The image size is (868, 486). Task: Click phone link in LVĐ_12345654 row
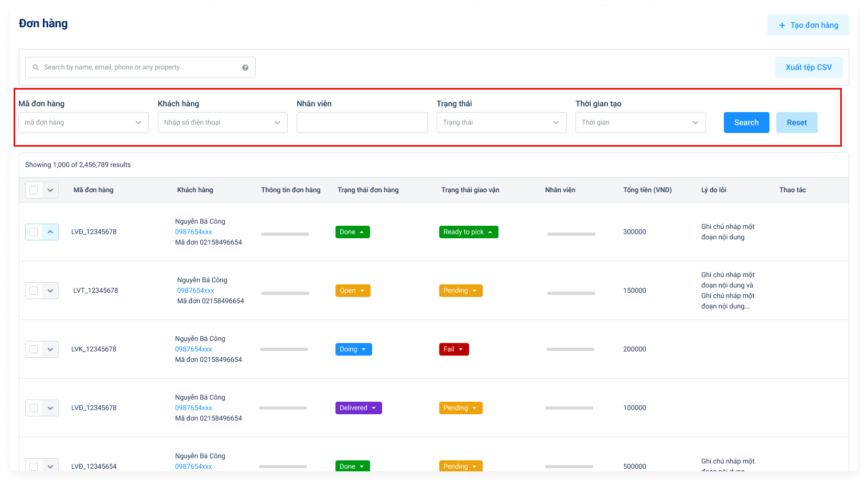click(193, 467)
